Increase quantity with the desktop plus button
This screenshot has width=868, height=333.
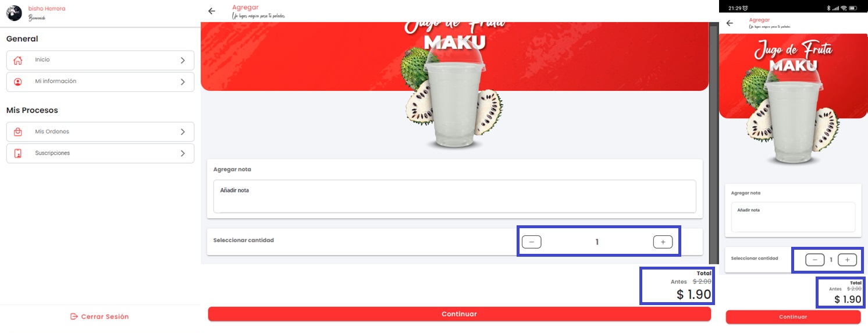(x=663, y=242)
